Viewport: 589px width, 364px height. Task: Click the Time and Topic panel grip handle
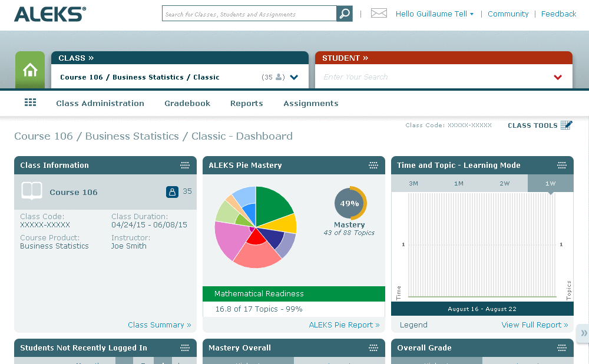click(x=562, y=166)
